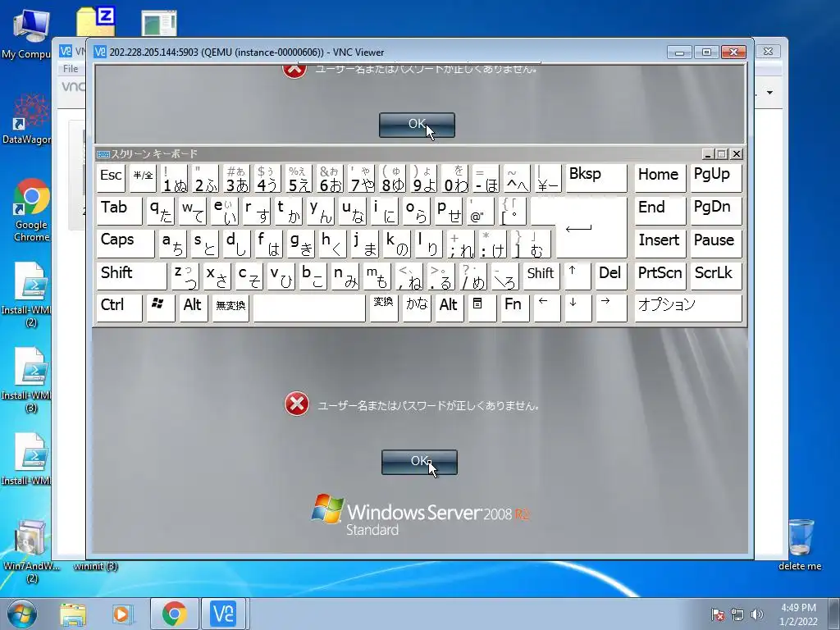
Task: Click the Insert key
Action: [660, 244]
